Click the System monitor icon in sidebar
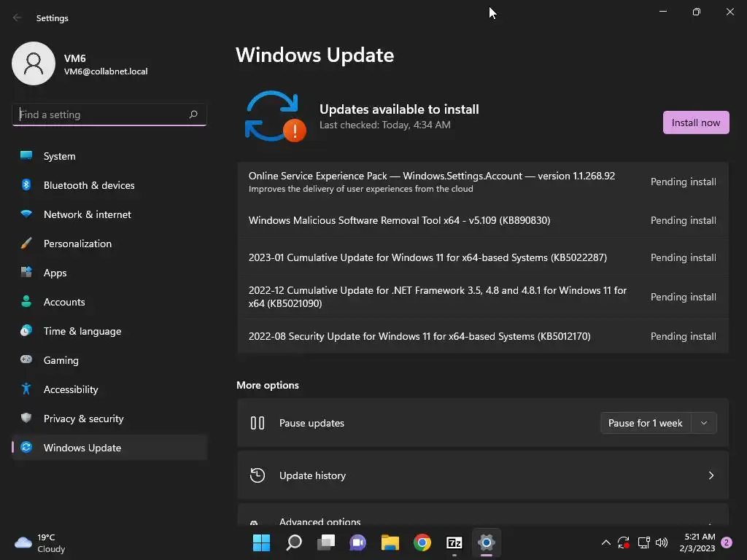Viewport: 747px width, 560px height. (26, 156)
